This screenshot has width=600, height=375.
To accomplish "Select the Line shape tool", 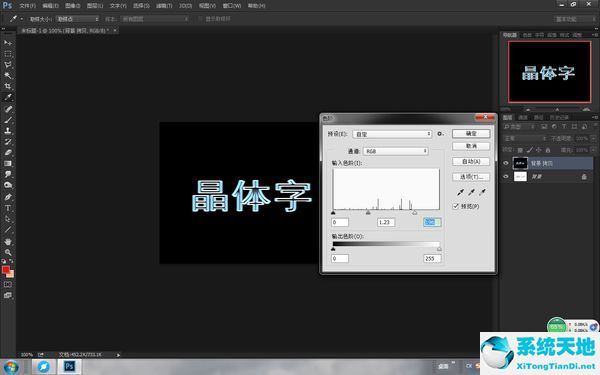I will 8,230.
